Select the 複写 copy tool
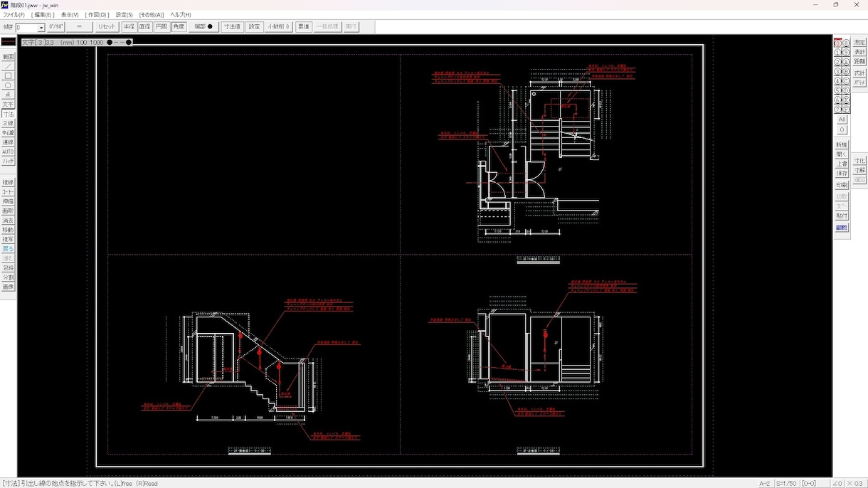Viewport: 868px width, 488px height. point(8,239)
